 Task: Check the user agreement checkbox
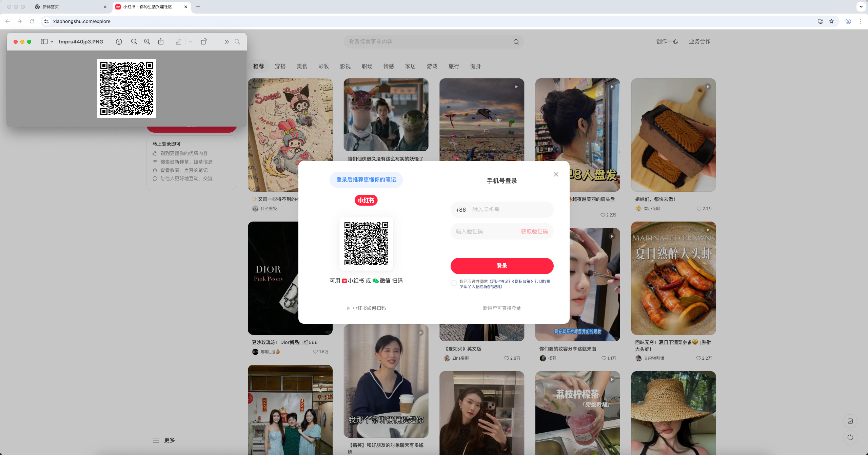click(454, 283)
